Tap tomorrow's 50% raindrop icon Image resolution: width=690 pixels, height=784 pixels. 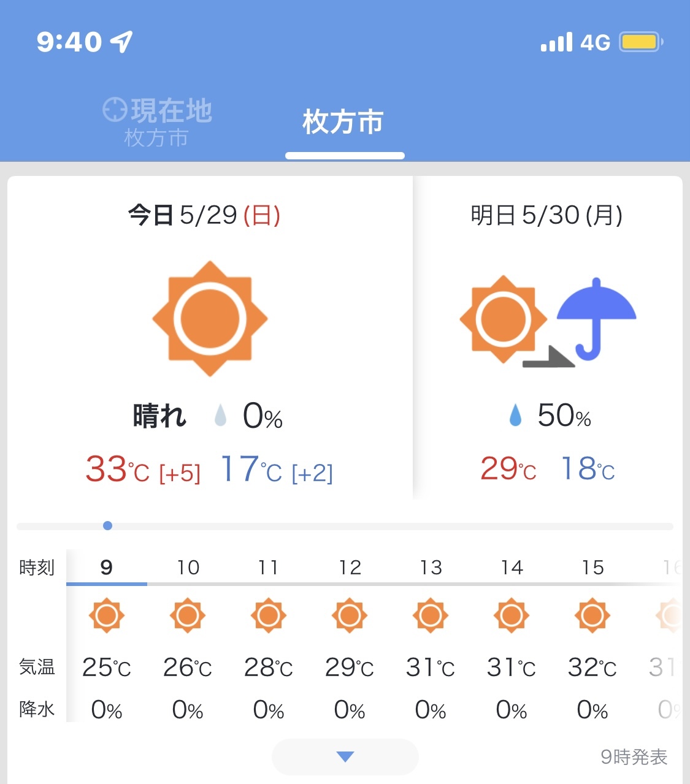coord(515,416)
